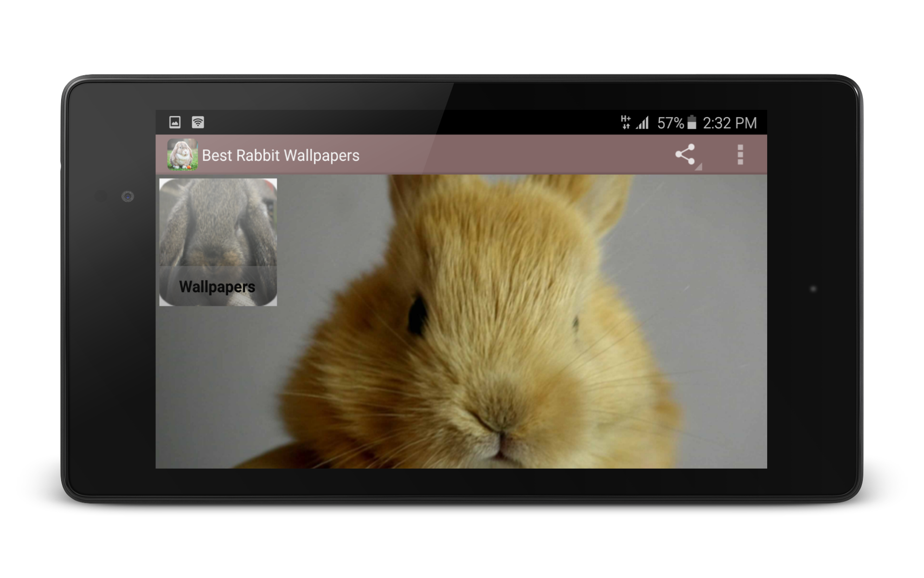
Task: Open the three-dot overflow menu
Action: (740, 155)
